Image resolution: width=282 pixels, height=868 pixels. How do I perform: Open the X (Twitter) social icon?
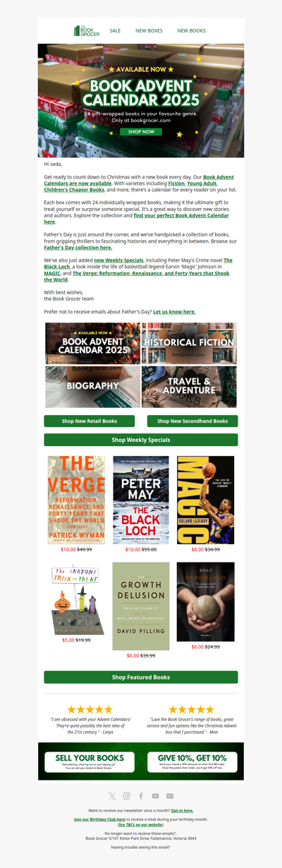tap(111, 796)
